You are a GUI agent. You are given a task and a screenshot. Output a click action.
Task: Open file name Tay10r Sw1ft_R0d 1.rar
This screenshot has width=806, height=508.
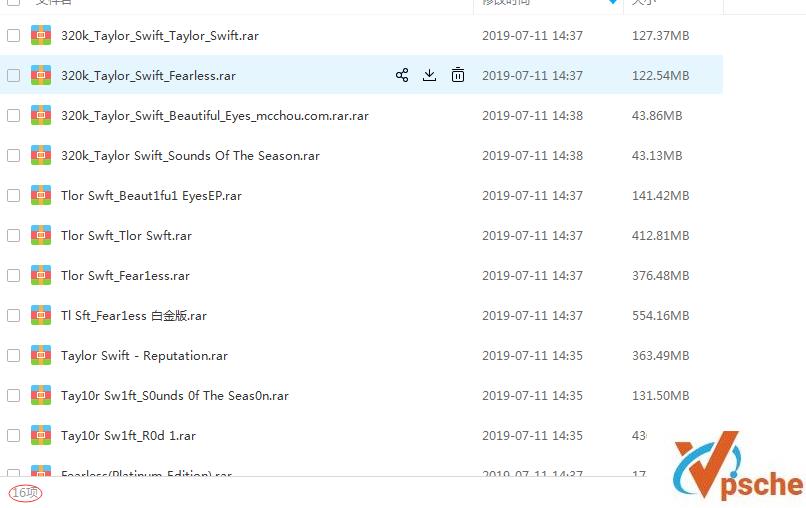click(128, 436)
